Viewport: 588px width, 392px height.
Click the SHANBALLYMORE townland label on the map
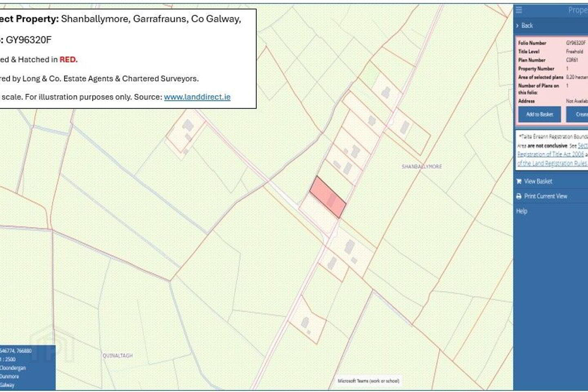tap(422, 167)
